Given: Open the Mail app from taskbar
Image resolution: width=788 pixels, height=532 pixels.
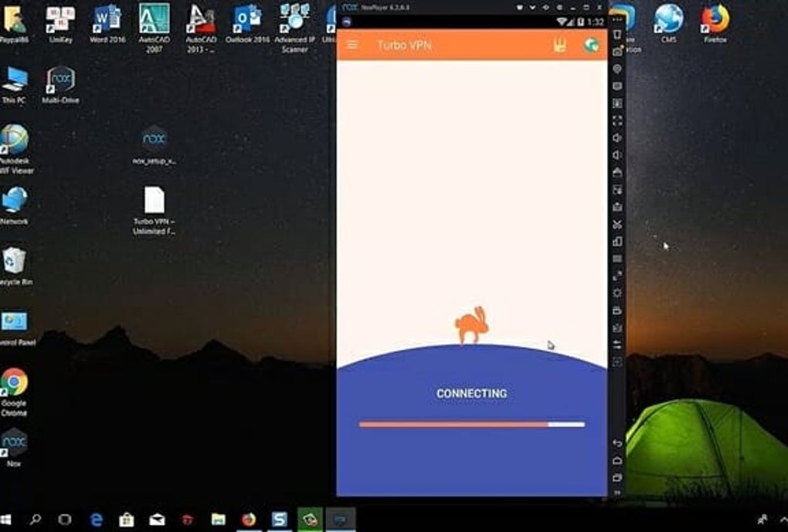Looking at the screenshot, I should (157, 520).
